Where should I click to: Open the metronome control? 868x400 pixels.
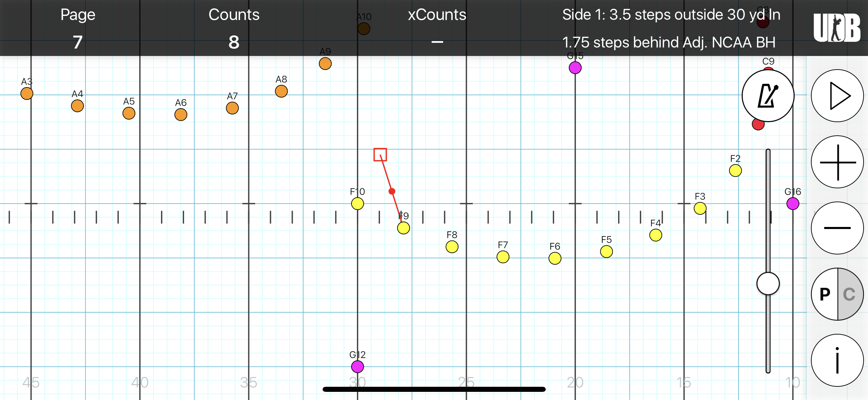768,96
